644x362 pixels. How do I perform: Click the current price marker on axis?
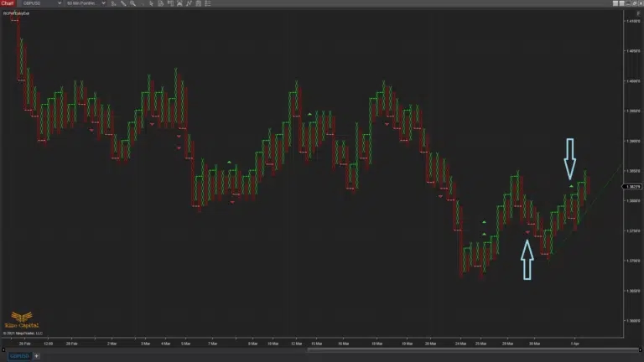tap(633, 188)
